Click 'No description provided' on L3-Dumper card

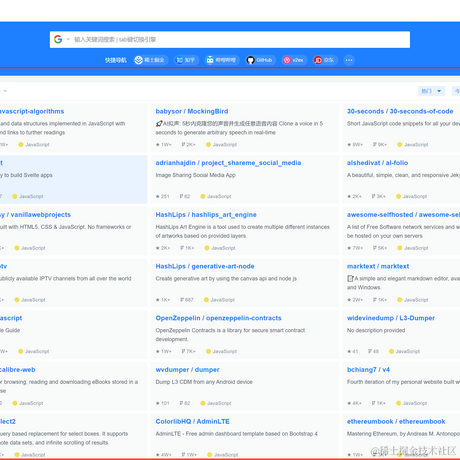376,330
